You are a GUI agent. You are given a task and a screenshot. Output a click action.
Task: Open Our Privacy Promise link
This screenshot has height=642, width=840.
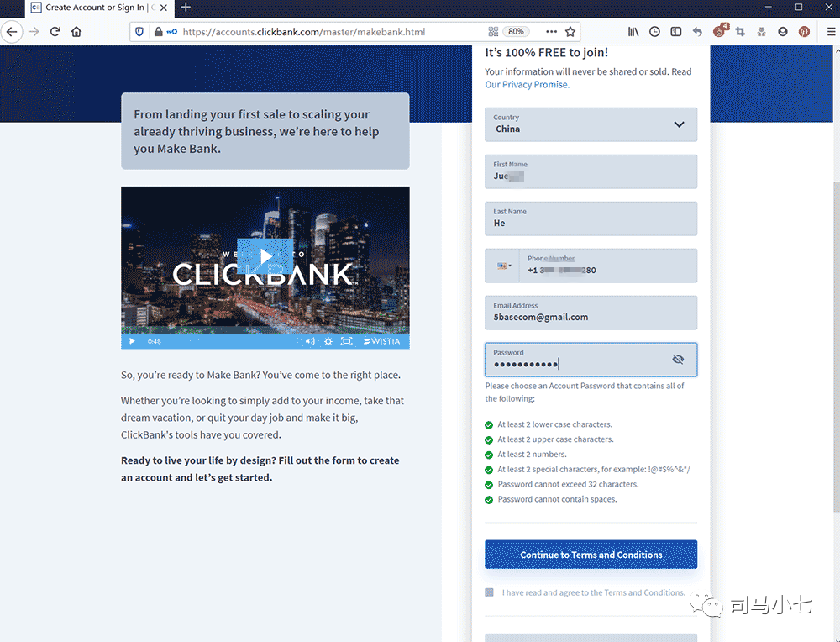[x=528, y=85]
